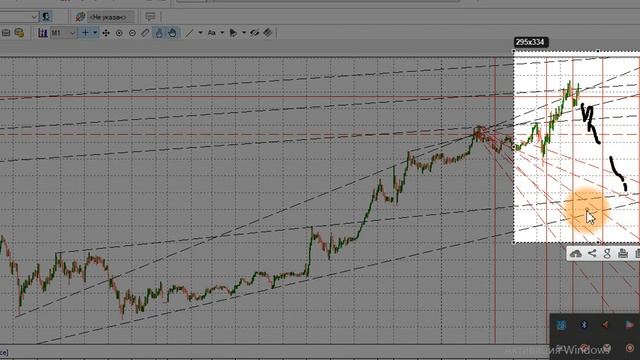Click the bar chart type icon

(42, 33)
